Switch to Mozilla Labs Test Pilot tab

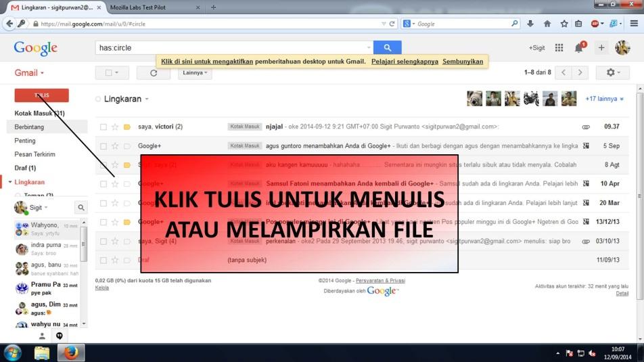tap(154, 7)
